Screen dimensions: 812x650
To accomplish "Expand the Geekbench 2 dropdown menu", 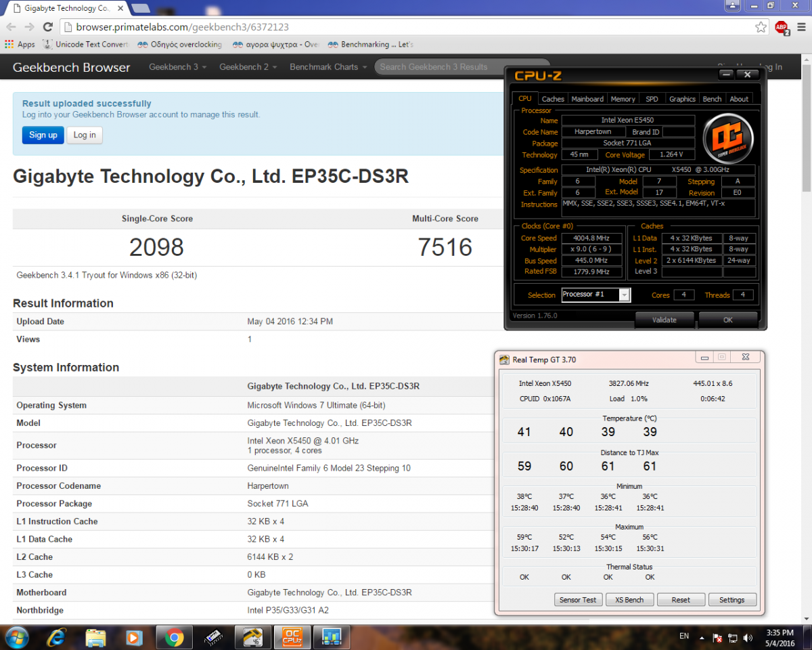I will click(x=248, y=67).
